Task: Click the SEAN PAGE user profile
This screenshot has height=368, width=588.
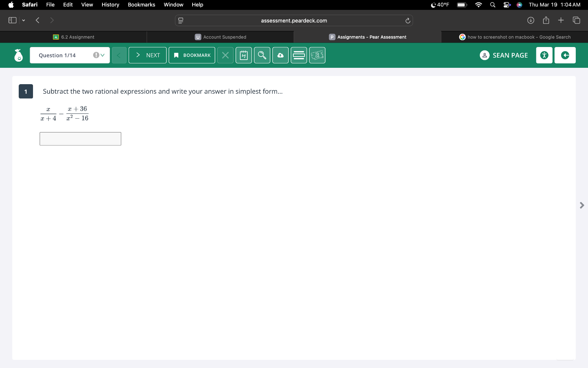Action: tap(504, 55)
